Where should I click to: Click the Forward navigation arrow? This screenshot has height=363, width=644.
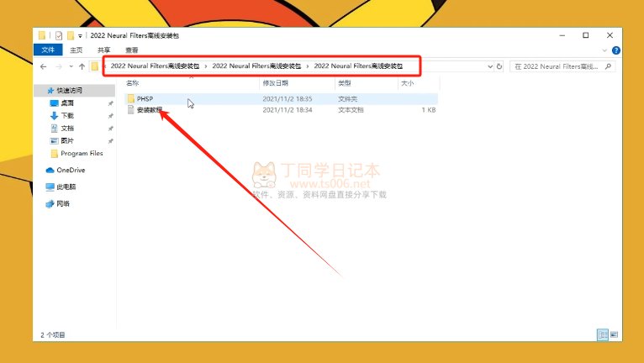click(59, 66)
